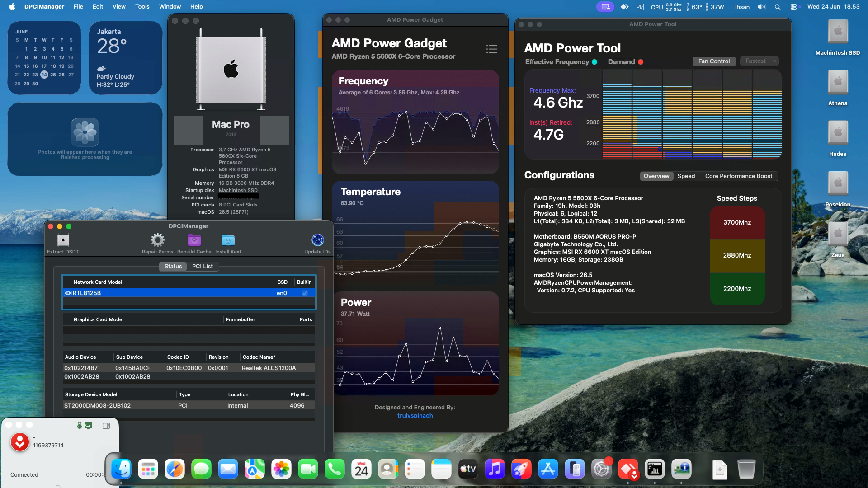Image resolution: width=868 pixels, height=488 pixels.
Task: Open Music from the Dock
Action: click(x=495, y=469)
